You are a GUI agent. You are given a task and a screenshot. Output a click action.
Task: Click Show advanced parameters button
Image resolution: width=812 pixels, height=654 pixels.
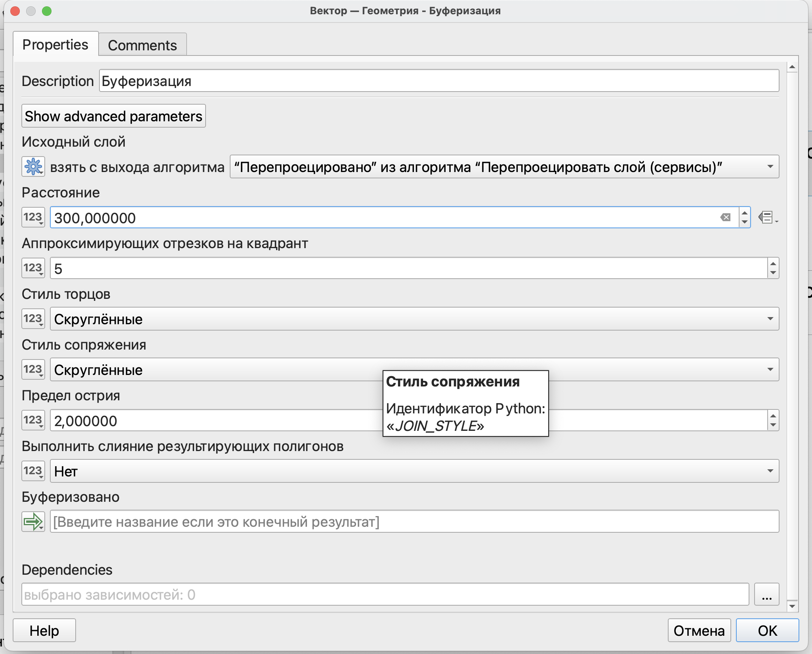[113, 116]
